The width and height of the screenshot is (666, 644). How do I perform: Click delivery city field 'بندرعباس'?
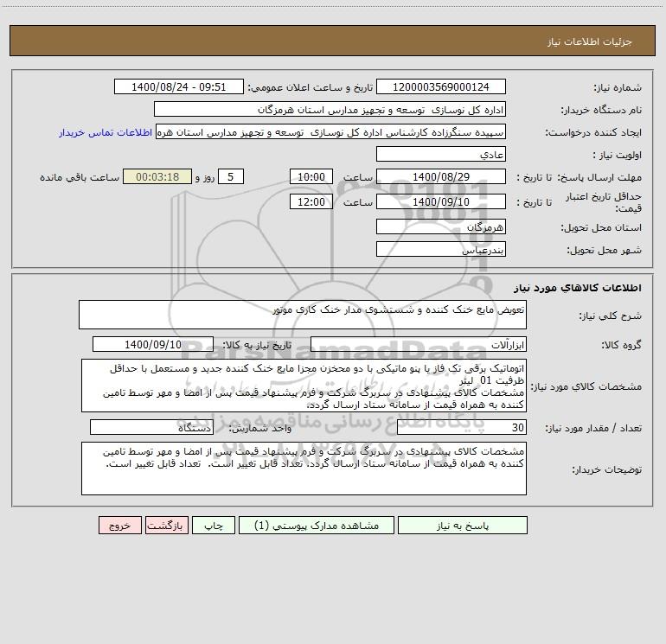[441, 249]
